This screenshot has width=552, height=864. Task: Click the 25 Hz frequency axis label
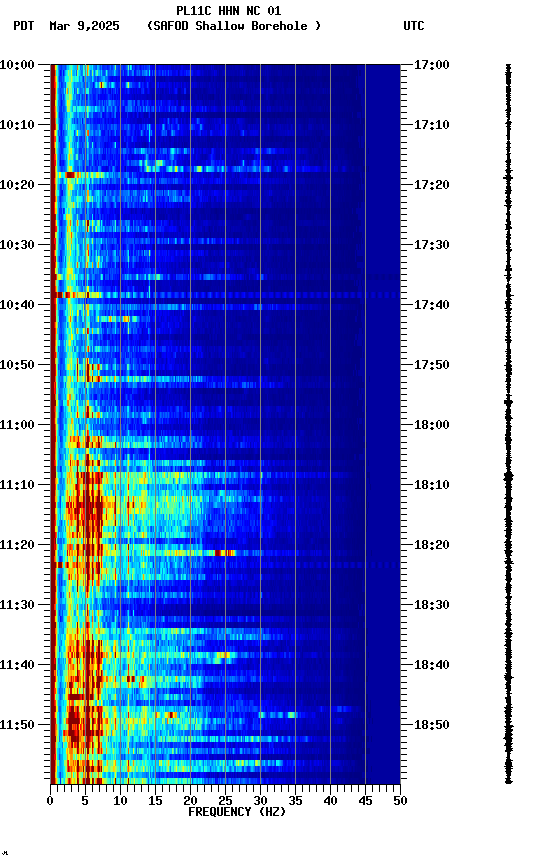(225, 801)
